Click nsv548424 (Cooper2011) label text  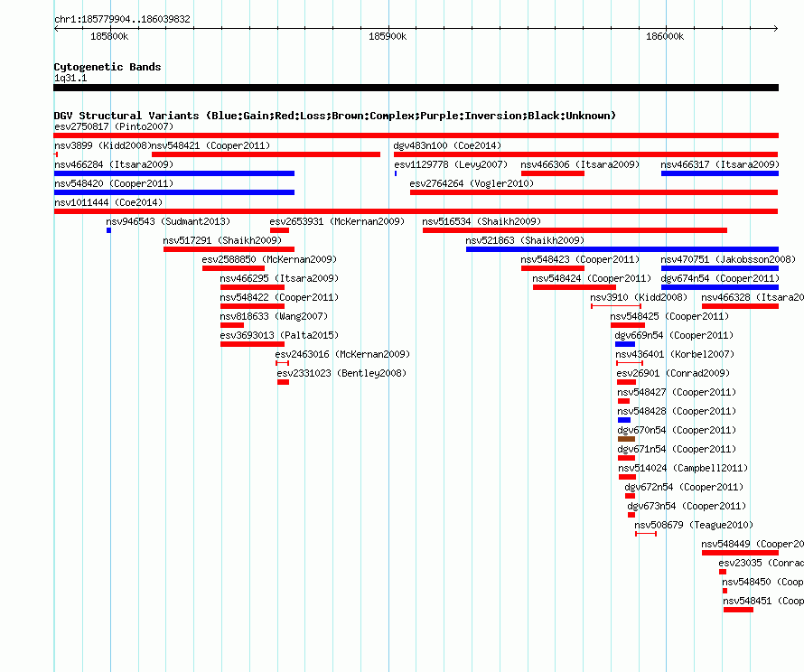[592, 278]
